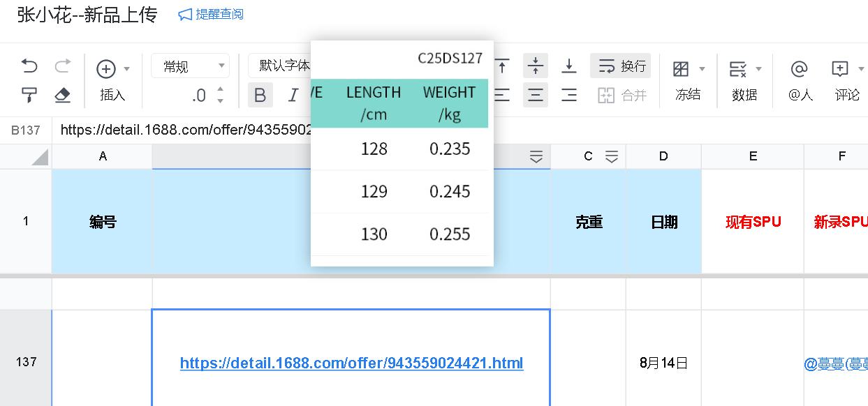Click the eraser clear-format icon
Image resolution: width=868 pixels, height=406 pixels.
(x=63, y=95)
